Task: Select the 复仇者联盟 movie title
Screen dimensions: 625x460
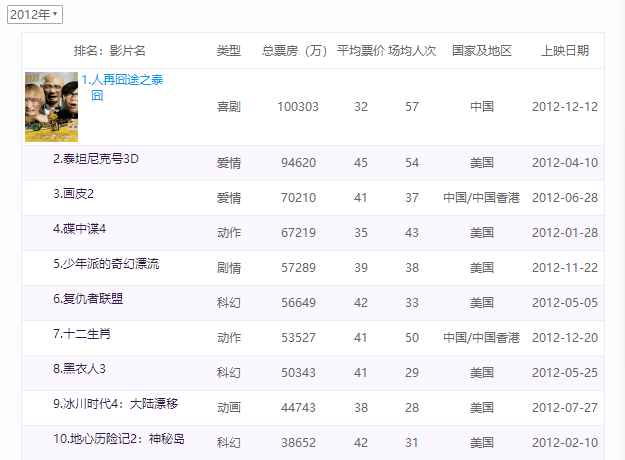Action: (x=88, y=298)
